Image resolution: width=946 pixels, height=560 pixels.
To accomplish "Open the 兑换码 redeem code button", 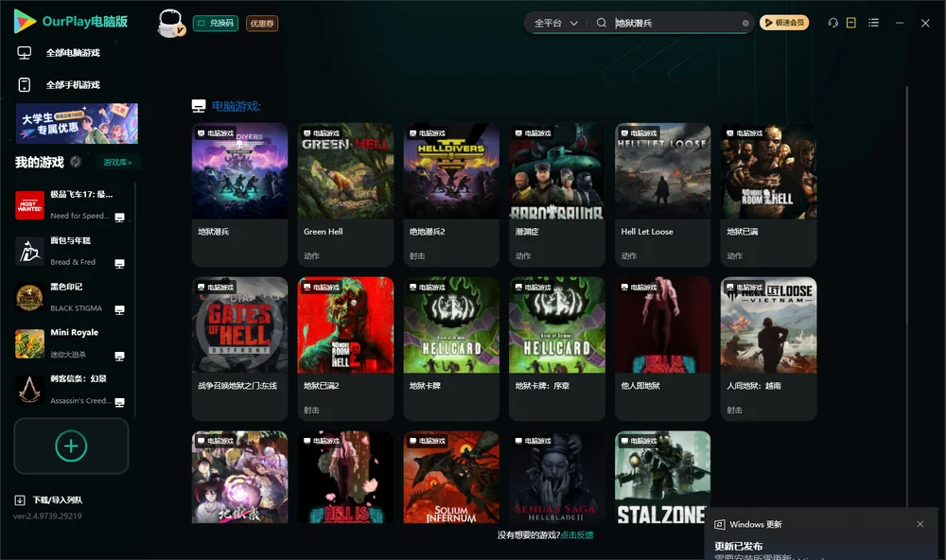I will coord(216,24).
